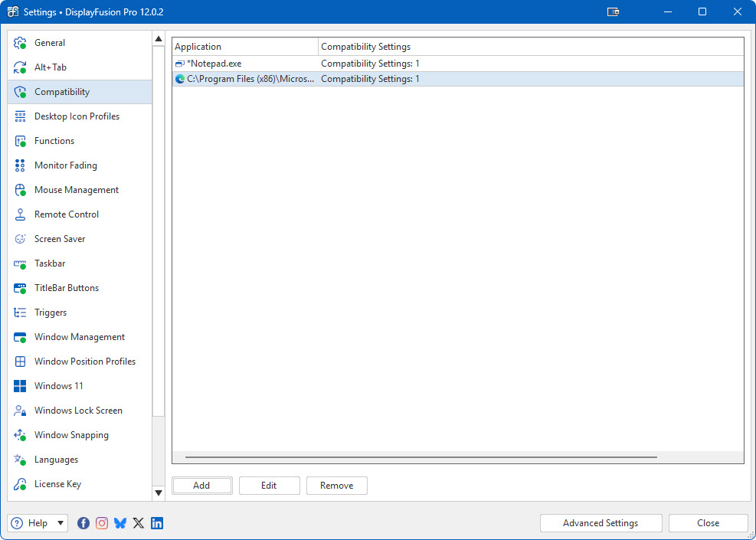Open the X social media icon

pyautogui.click(x=139, y=523)
